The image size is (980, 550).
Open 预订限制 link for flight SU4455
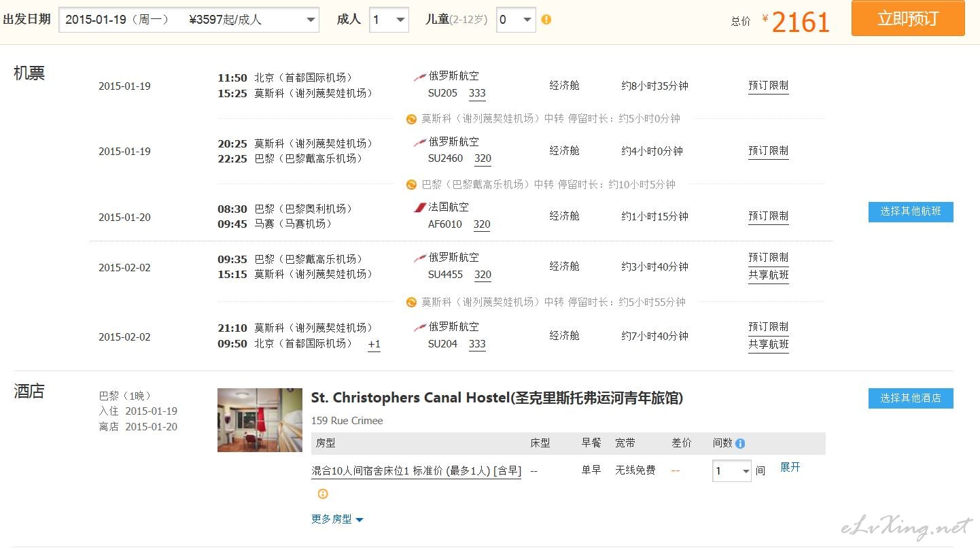click(769, 258)
